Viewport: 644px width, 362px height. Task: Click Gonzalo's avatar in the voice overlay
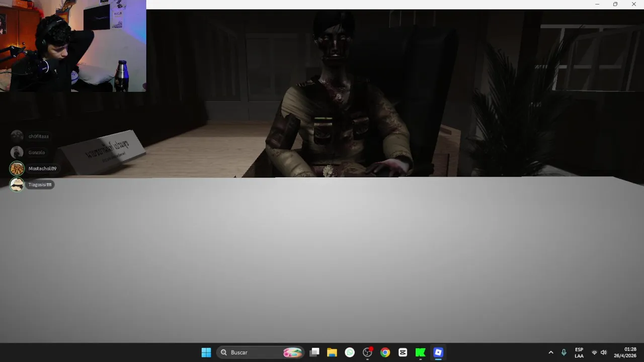[x=17, y=152]
